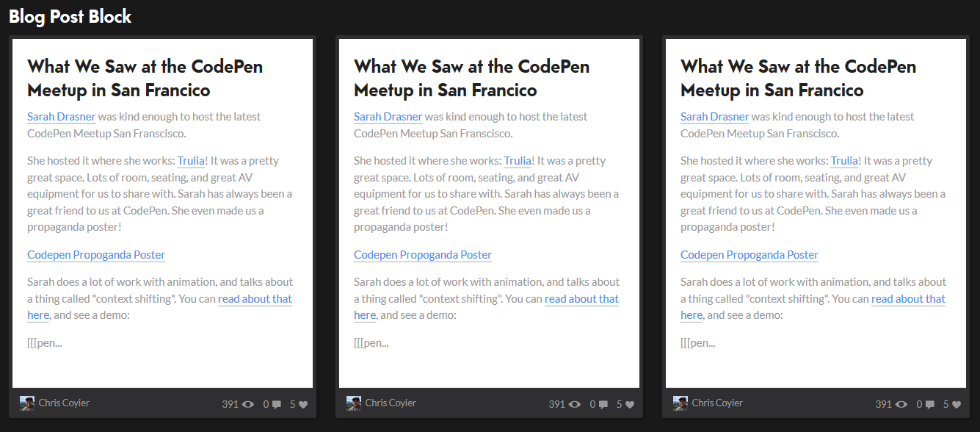Click the eye icon in third card footer
The image size is (980, 432).
click(x=901, y=404)
